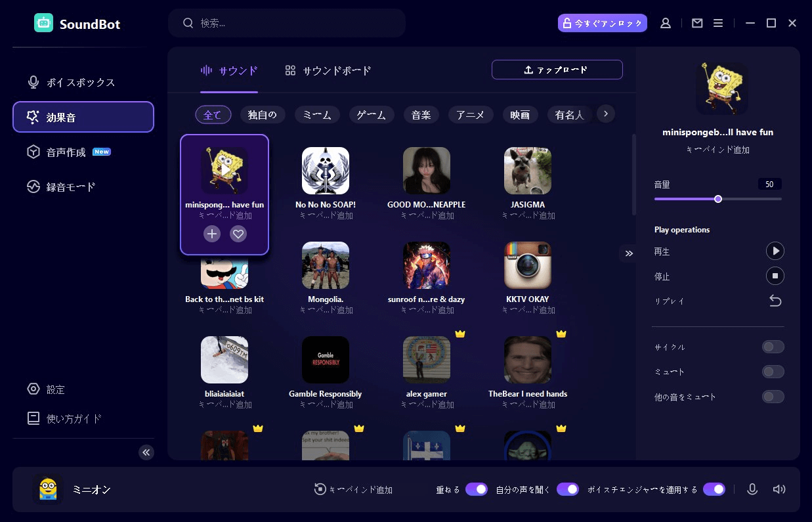Click the SoundBot logo icon

coord(43,23)
